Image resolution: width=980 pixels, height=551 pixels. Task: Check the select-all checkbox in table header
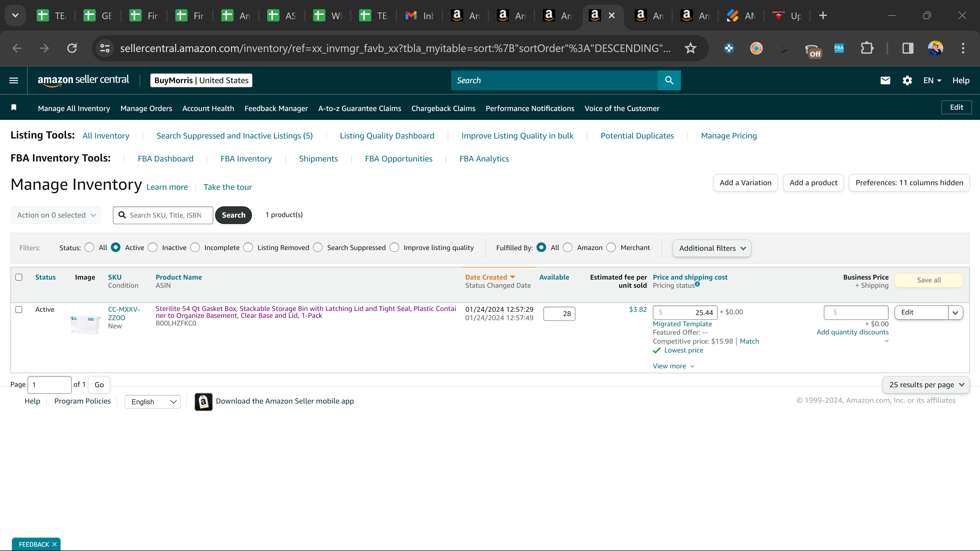click(x=19, y=277)
